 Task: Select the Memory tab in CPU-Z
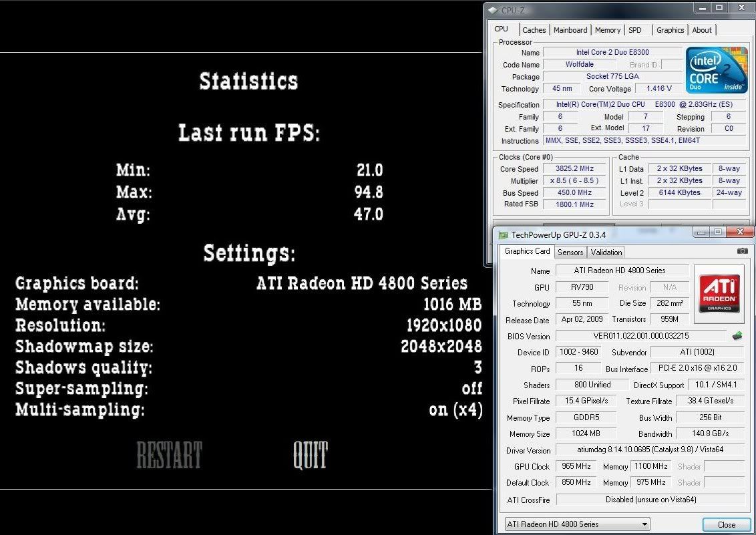[x=608, y=30]
